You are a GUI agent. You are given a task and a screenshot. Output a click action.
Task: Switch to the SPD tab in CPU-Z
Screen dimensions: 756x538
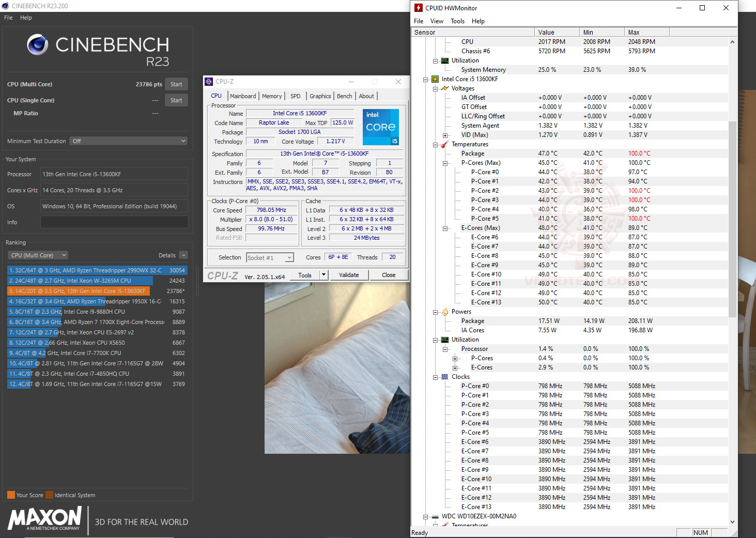pos(295,96)
